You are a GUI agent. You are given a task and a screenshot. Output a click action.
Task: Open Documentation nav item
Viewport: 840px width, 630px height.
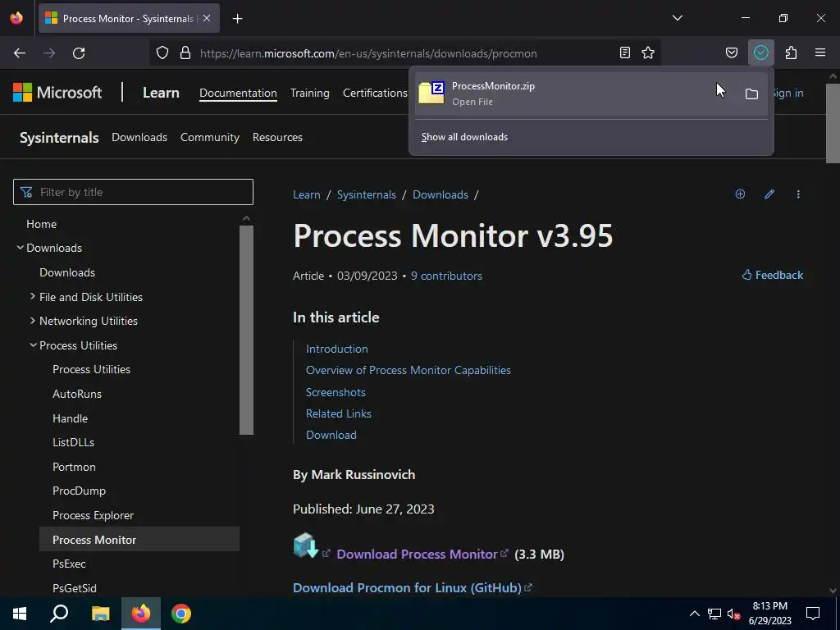point(239,93)
